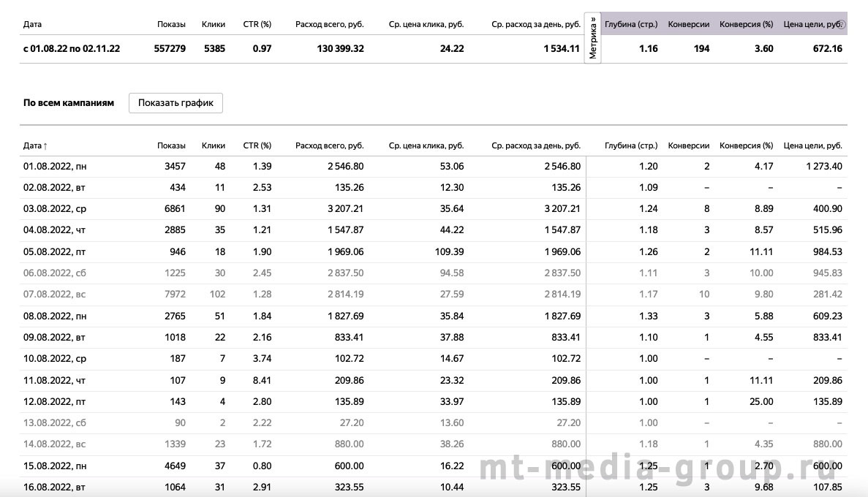Click CTR value 8.41 for 11.08.2022
868x497 pixels.
point(262,380)
